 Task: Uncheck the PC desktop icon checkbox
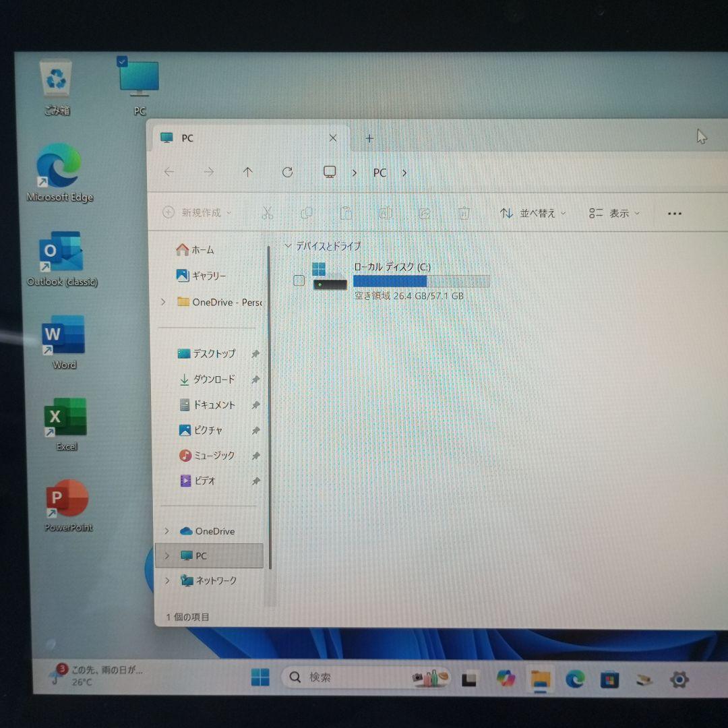[122, 62]
